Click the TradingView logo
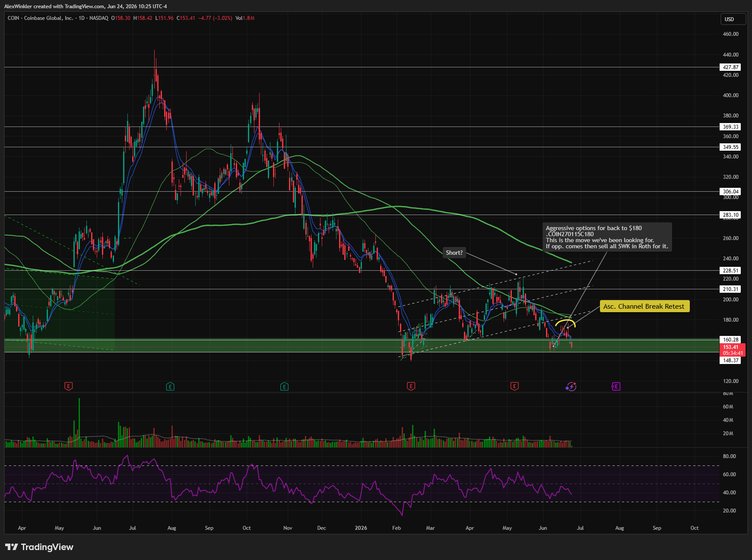This screenshot has width=752, height=560. tap(39, 547)
